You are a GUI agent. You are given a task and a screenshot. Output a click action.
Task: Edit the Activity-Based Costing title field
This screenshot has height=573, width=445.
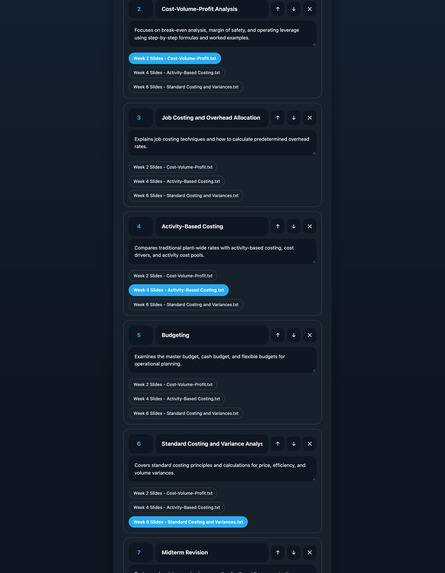212,226
